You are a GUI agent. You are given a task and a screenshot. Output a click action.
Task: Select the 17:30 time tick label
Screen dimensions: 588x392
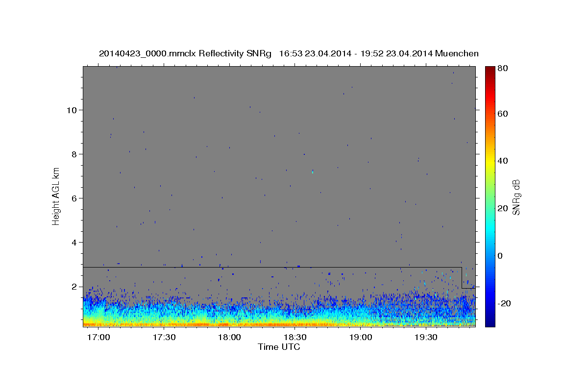[165, 338]
